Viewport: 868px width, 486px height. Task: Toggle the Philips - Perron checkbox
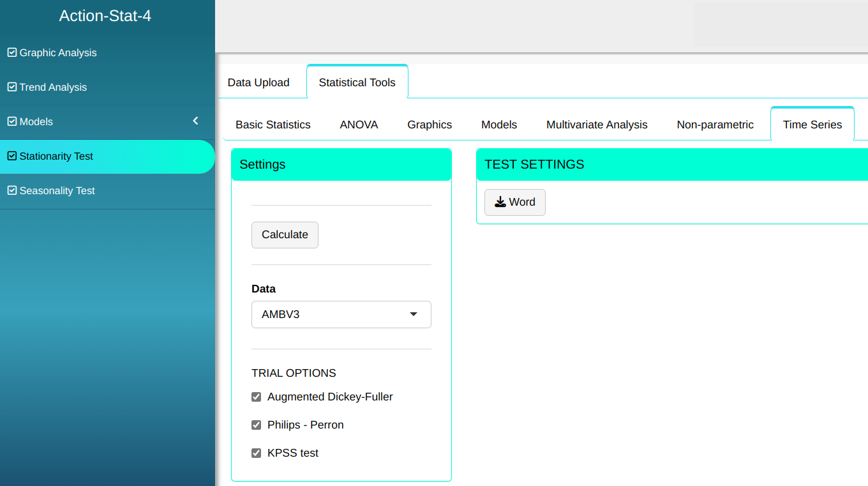point(257,425)
